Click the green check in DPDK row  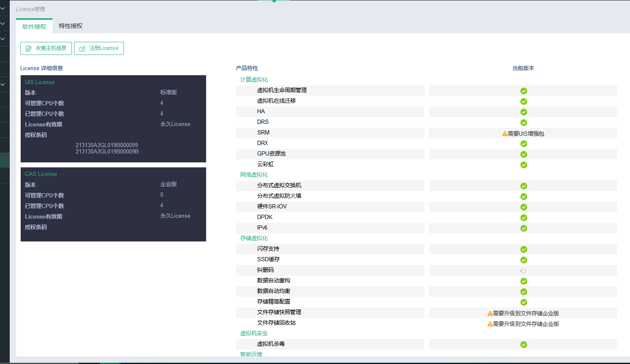point(524,218)
